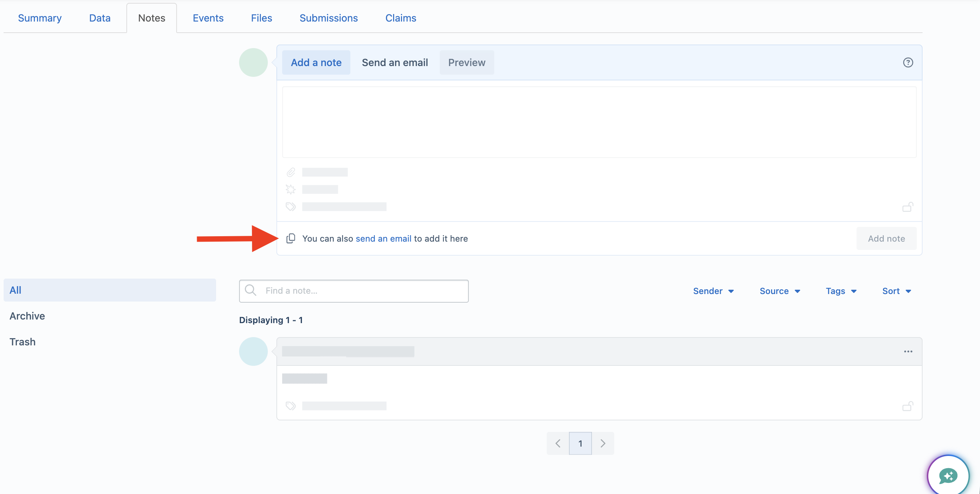Switch editor to 'Send an email'

[x=395, y=62]
